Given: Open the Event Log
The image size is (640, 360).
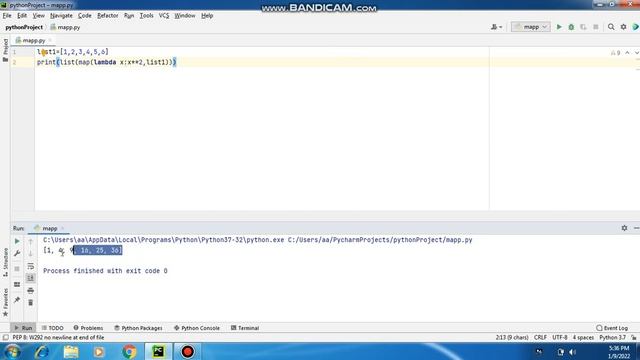Looking at the screenshot, I should coord(612,328).
